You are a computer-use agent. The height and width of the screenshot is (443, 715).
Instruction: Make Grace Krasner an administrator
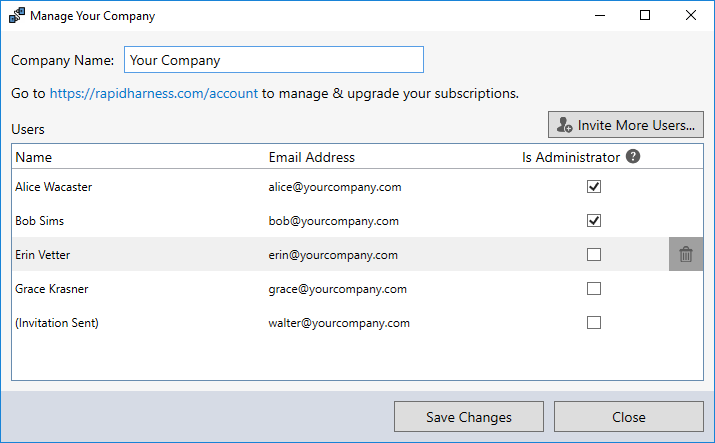coord(594,289)
